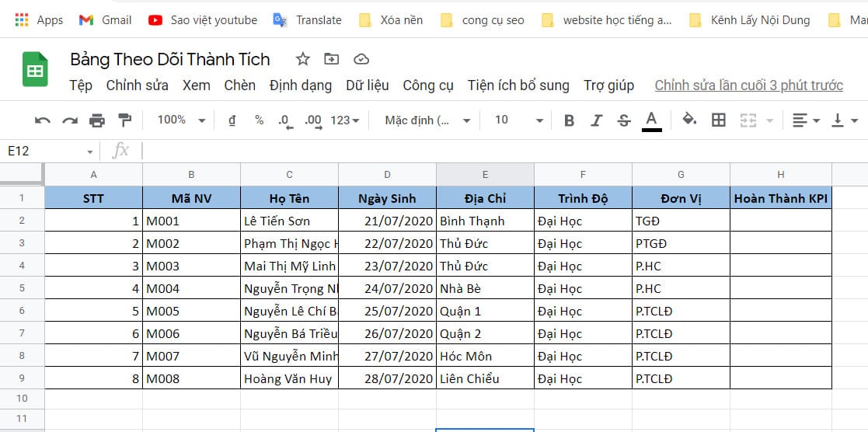
Task: Open the cong cụ seo bookmark folder
Action: 482,20
